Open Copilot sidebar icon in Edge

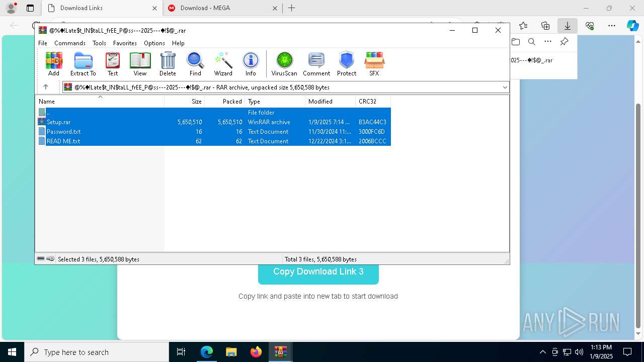pos(633,26)
